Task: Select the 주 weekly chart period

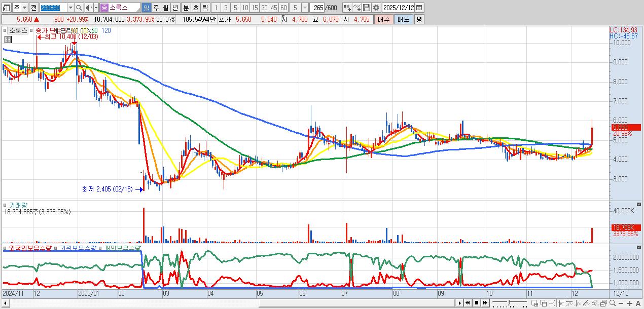Action: (156, 8)
